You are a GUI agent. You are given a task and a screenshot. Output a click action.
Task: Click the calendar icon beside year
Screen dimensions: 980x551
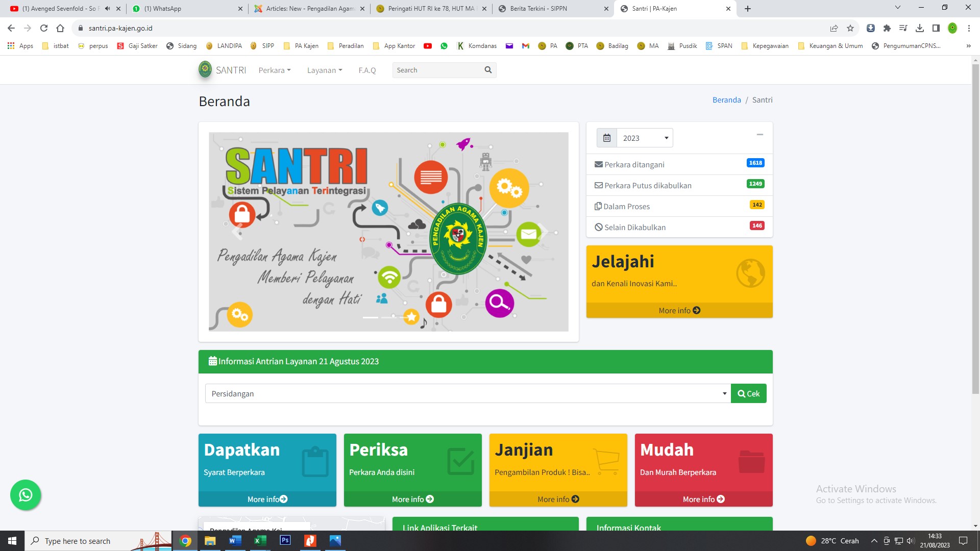click(607, 138)
